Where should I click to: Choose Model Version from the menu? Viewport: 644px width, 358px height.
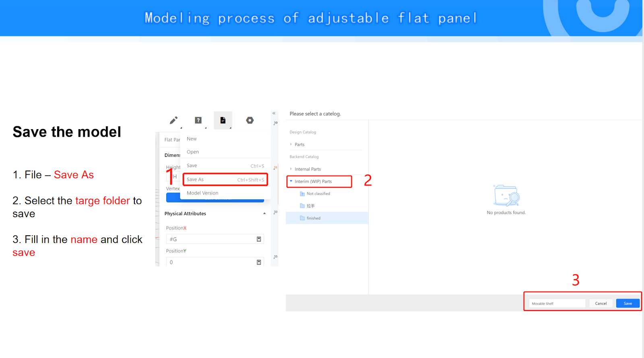[202, 193]
